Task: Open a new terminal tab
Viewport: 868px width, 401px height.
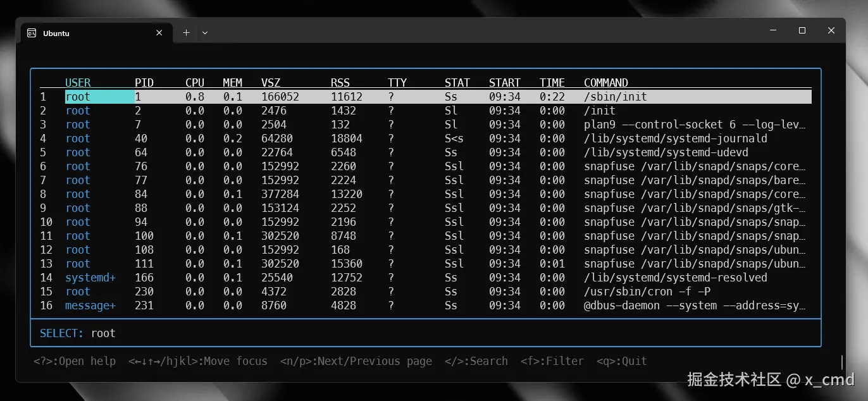Action: [x=186, y=33]
